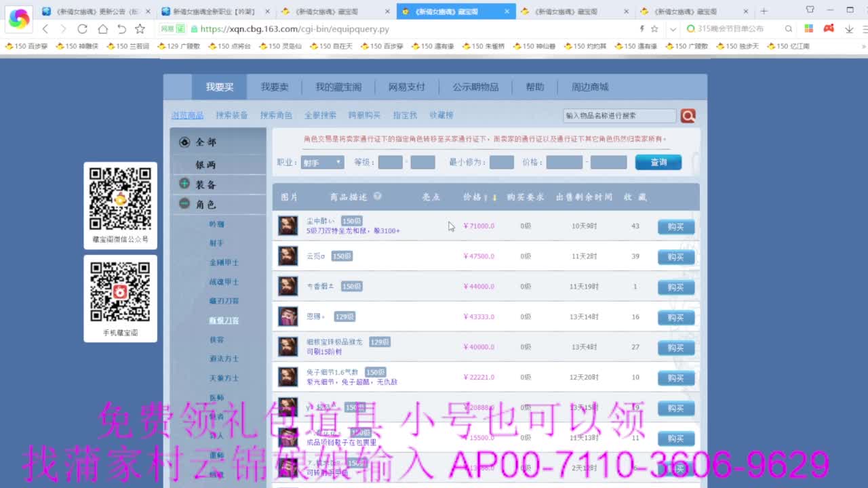Open a new browser tab
Screen dimensions: 868x488
coord(764,11)
